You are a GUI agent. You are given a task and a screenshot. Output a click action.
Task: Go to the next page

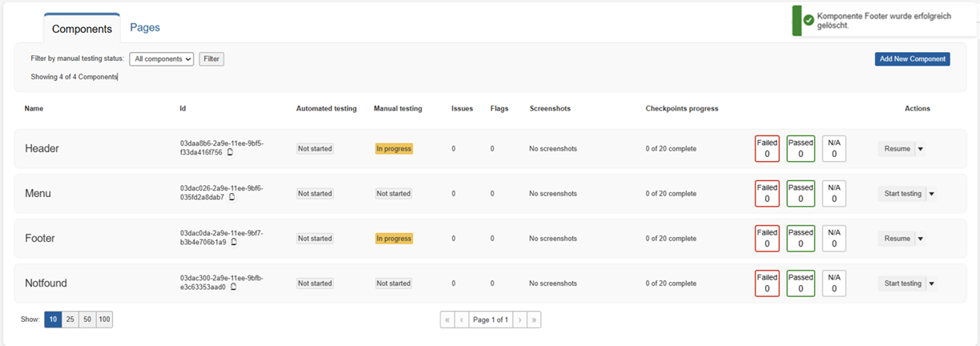[519, 320]
